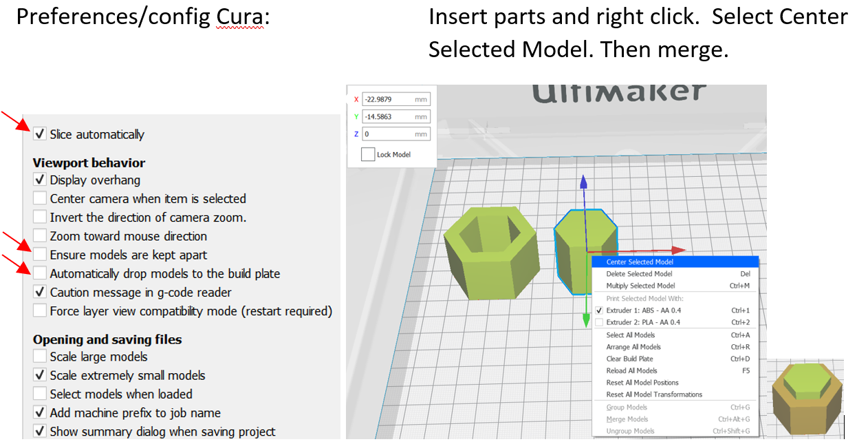
Task: Click the merged hexagon preview image
Action: (x=806, y=397)
